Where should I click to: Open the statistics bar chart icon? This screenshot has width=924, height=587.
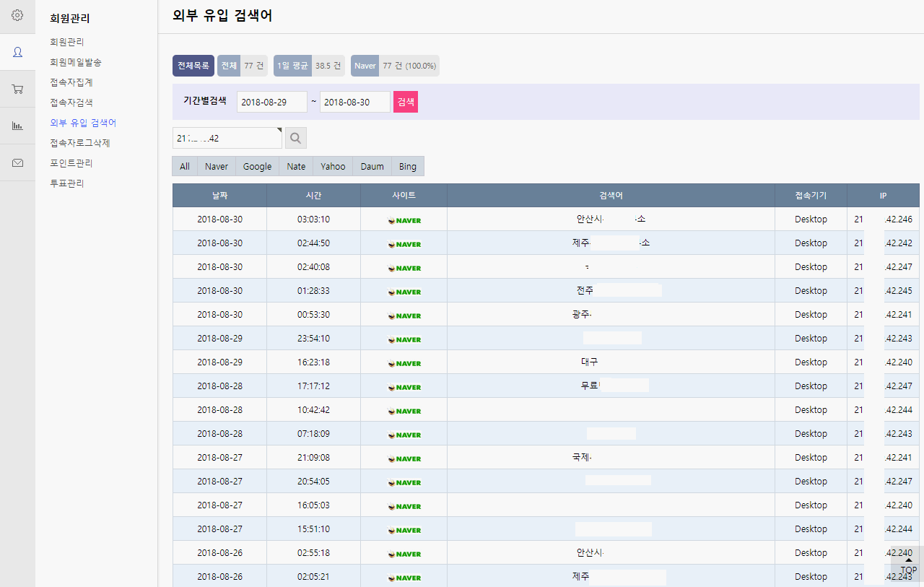click(x=17, y=126)
